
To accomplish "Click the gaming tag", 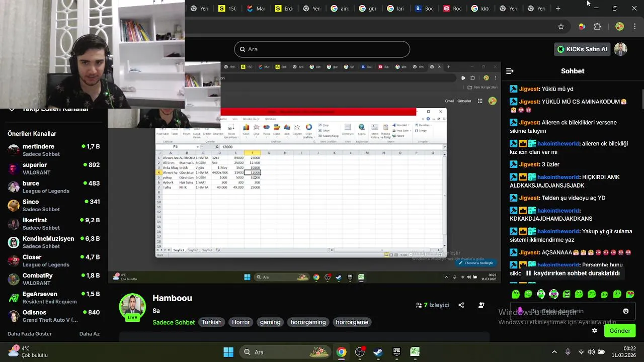I will [270, 322].
